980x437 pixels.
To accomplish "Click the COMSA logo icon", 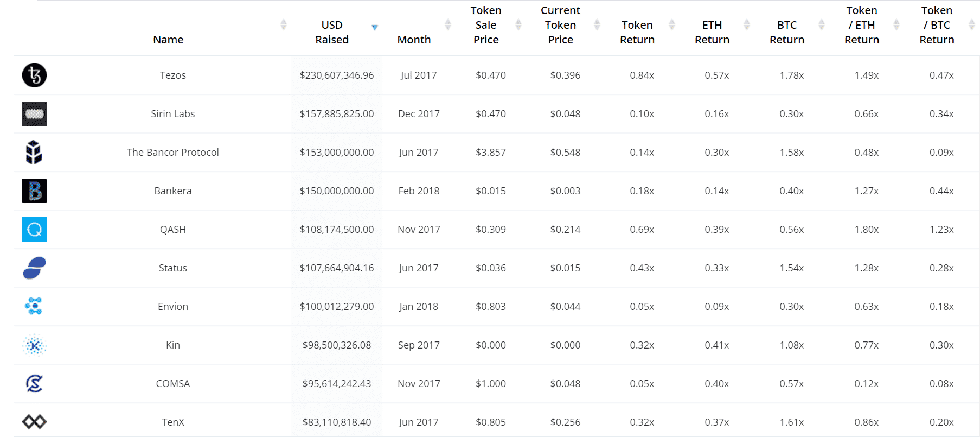I will click(34, 383).
